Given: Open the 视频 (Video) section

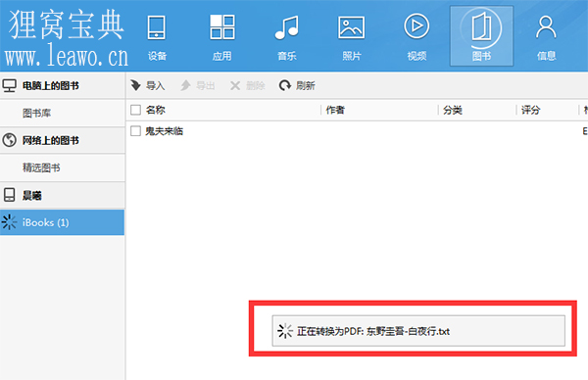Looking at the screenshot, I should click(416, 36).
